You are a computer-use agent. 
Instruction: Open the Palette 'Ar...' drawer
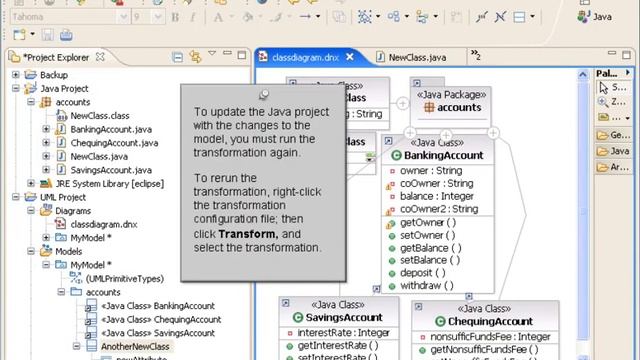click(x=613, y=167)
